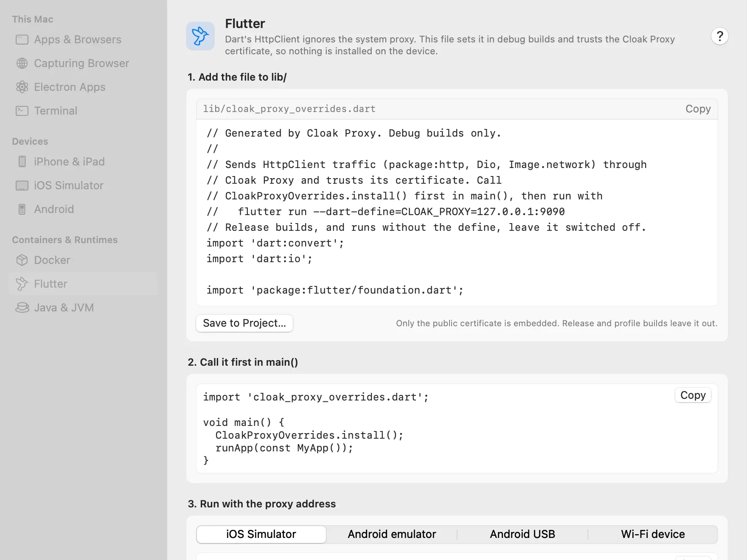Select the Android USB tab
Screen dimensions: 747x560
(522, 534)
